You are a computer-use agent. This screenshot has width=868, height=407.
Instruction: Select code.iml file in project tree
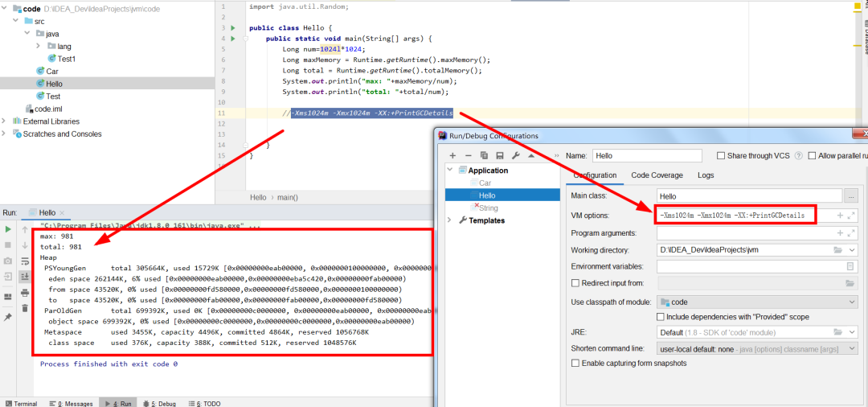48,109
